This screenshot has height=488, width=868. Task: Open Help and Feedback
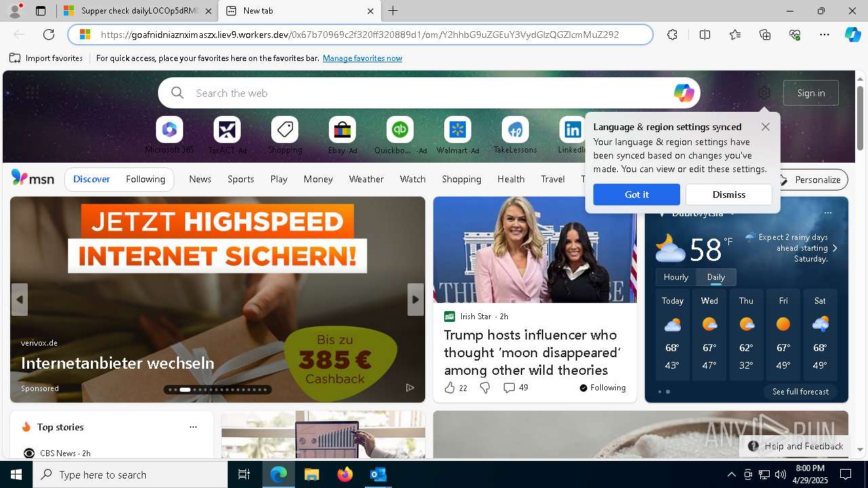pyautogui.click(x=796, y=446)
